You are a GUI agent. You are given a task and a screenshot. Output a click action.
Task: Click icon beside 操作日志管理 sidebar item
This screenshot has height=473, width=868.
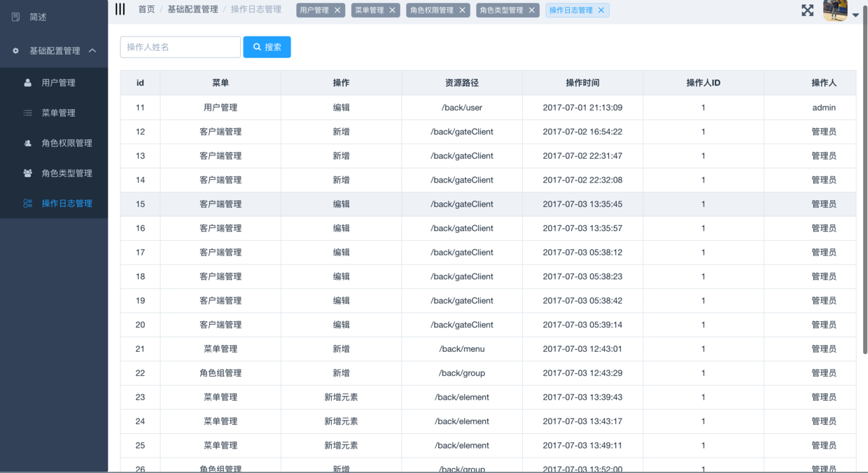click(28, 203)
